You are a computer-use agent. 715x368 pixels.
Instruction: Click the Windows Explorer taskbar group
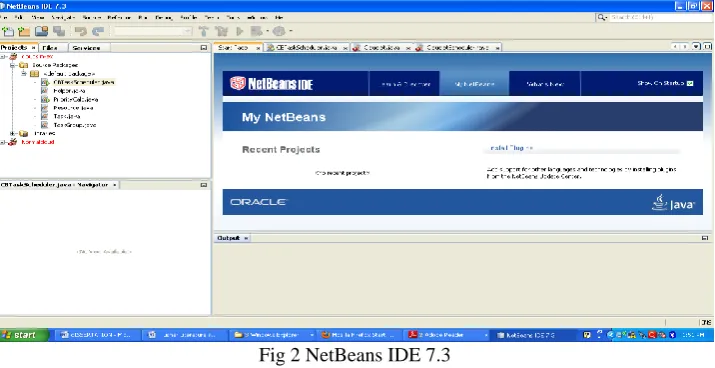[273, 335]
